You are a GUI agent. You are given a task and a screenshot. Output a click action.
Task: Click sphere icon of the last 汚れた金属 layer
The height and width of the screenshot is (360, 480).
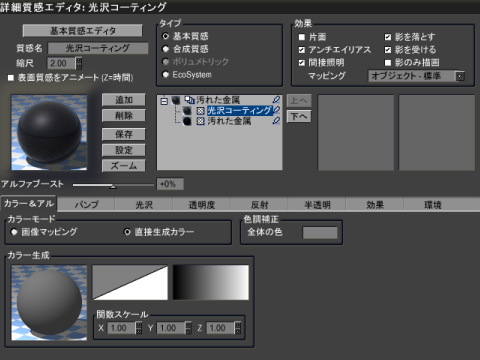(x=187, y=121)
